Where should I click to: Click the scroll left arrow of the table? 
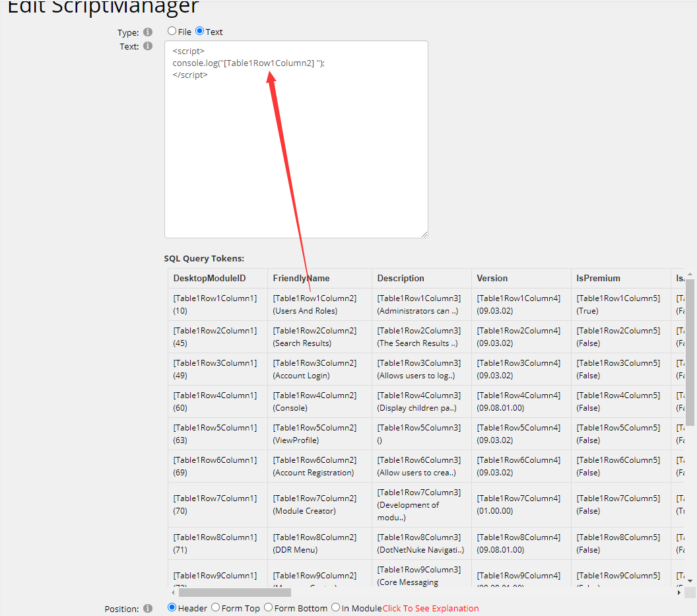[173, 592]
